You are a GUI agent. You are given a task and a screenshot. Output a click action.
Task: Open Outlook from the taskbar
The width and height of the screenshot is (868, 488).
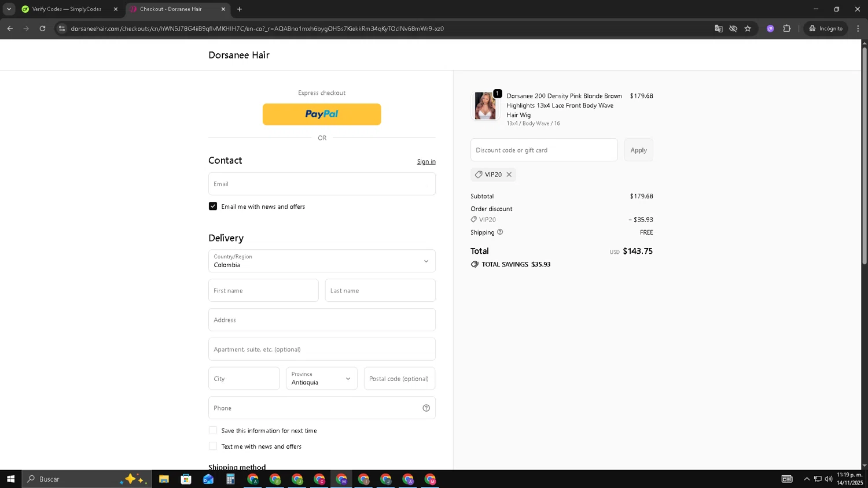pos(208,479)
